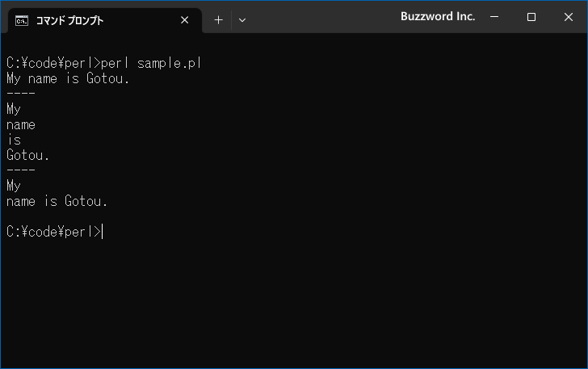This screenshot has width=588, height=369.
Task: Click the first dashed separator line
Action: tap(21, 93)
